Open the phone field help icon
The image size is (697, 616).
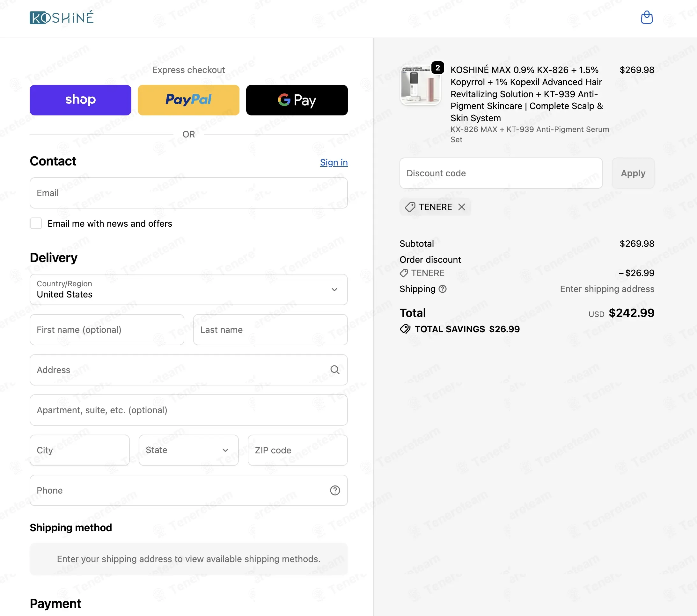(x=335, y=490)
